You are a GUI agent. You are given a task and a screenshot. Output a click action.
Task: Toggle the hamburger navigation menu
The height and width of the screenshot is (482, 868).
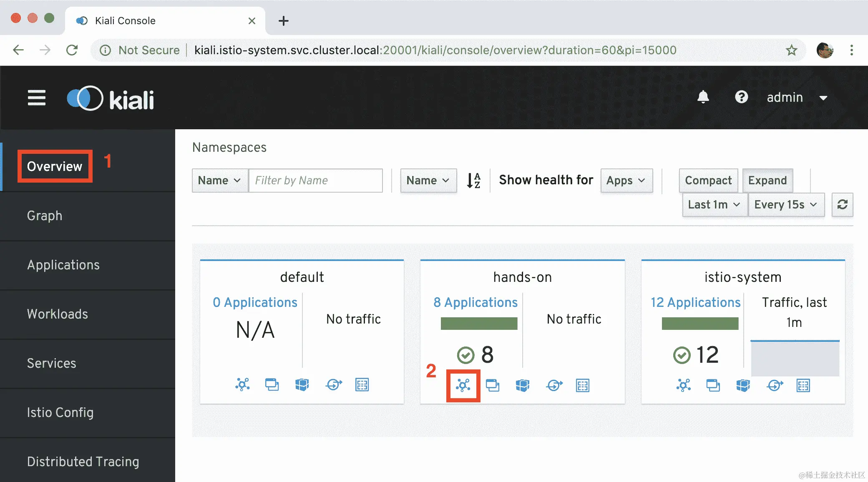click(37, 98)
